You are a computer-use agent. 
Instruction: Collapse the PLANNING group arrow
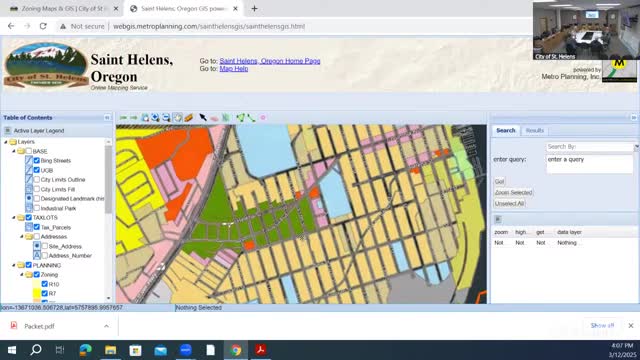point(13,265)
